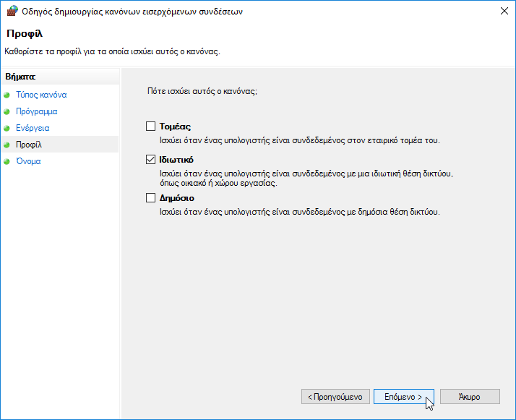Click green bullet beside Τύπος κανόνα

click(7, 95)
